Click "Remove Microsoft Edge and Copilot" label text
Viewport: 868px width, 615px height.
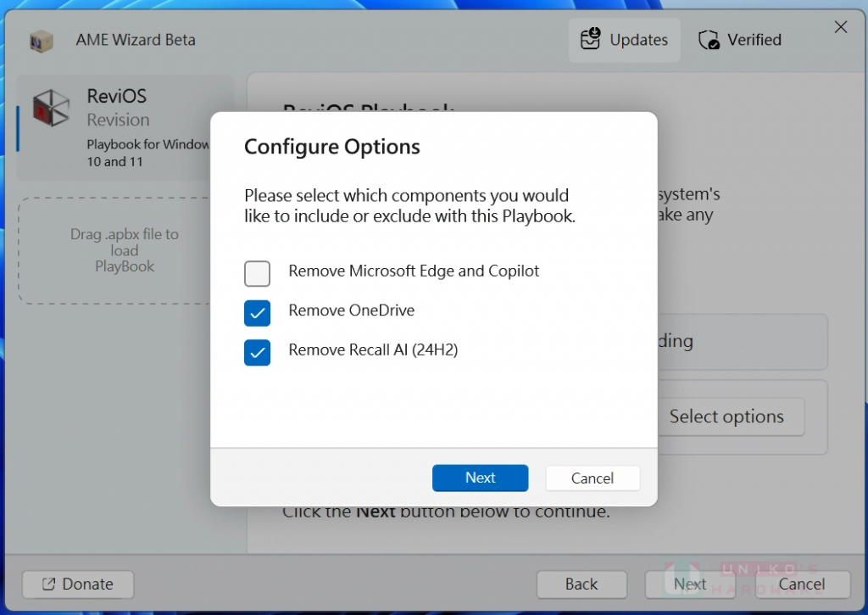(414, 271)
